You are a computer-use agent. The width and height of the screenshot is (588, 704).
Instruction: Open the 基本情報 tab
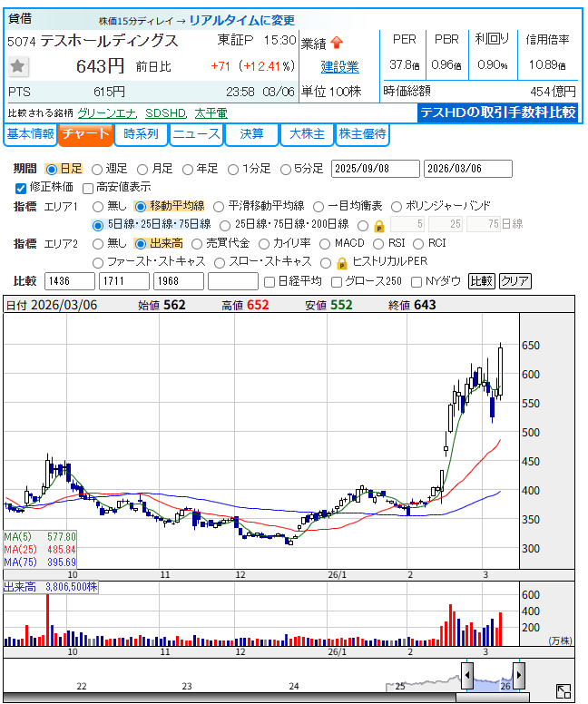pyautogui.click(x=31, y=134)
